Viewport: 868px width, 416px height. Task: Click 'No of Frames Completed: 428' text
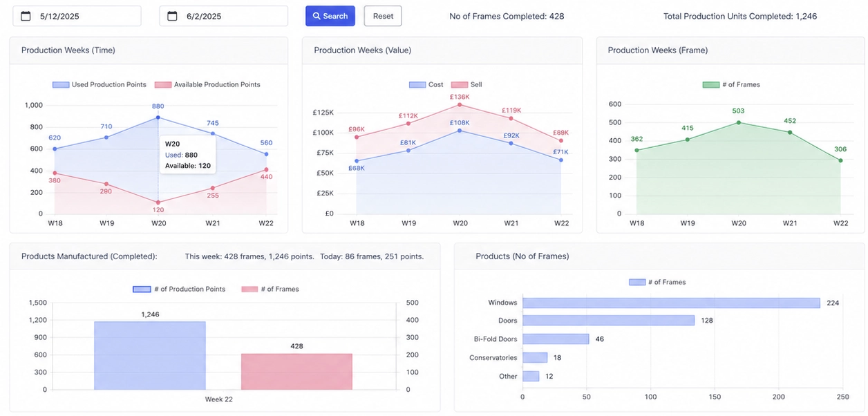pyautogui.click(x=507, y=16)
